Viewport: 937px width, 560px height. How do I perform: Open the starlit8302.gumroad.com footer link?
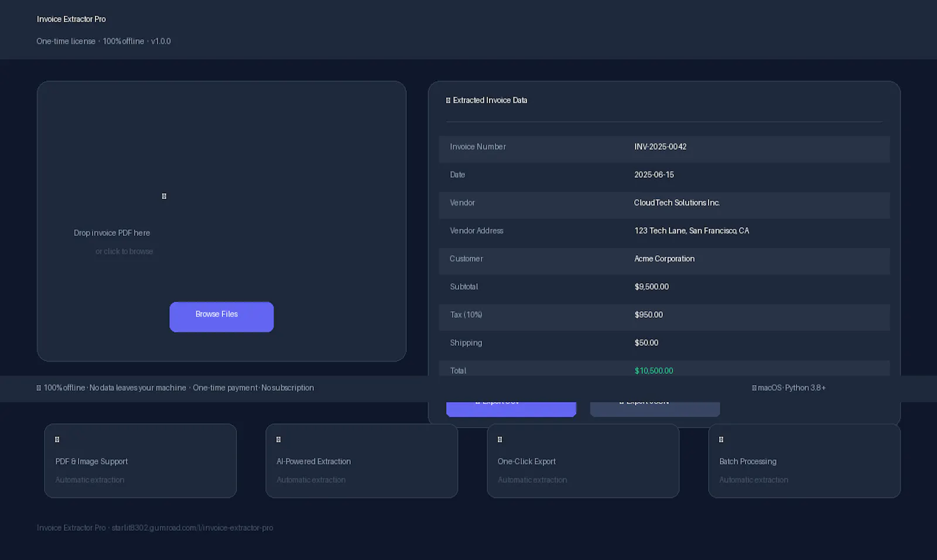(192, 528)
